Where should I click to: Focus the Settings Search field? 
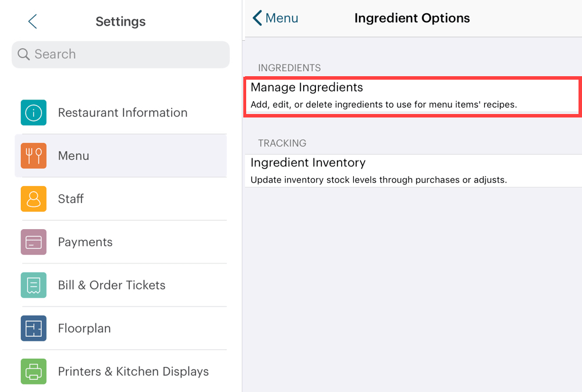120,55
